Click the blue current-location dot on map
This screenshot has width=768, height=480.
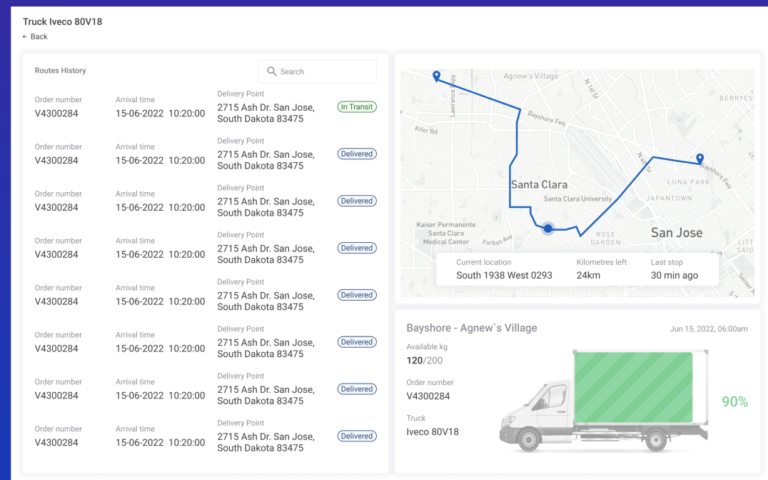pyautogui.click(x=548, y=229)
